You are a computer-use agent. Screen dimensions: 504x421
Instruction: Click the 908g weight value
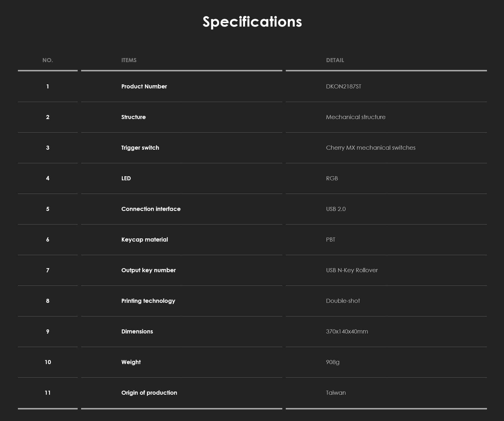(333, 362)
